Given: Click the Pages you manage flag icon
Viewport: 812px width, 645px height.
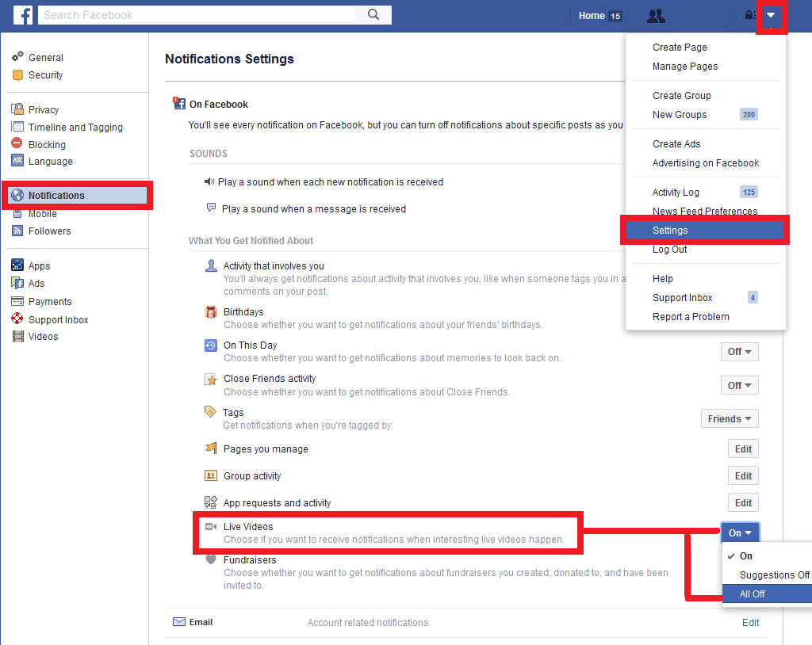Looking at the screenshot, I should coord(211,448).
